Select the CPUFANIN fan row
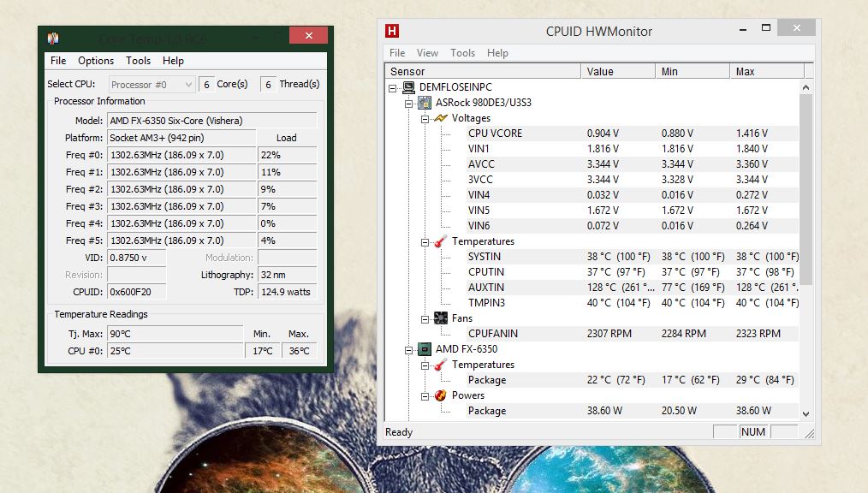 [x=633, y=334]
